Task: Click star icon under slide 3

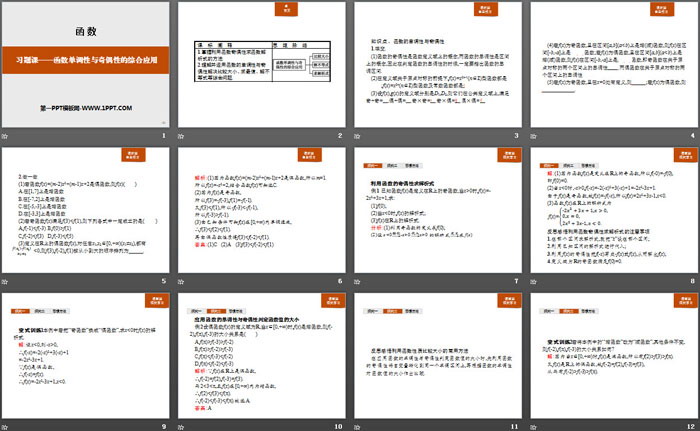Action: (357, 136)
